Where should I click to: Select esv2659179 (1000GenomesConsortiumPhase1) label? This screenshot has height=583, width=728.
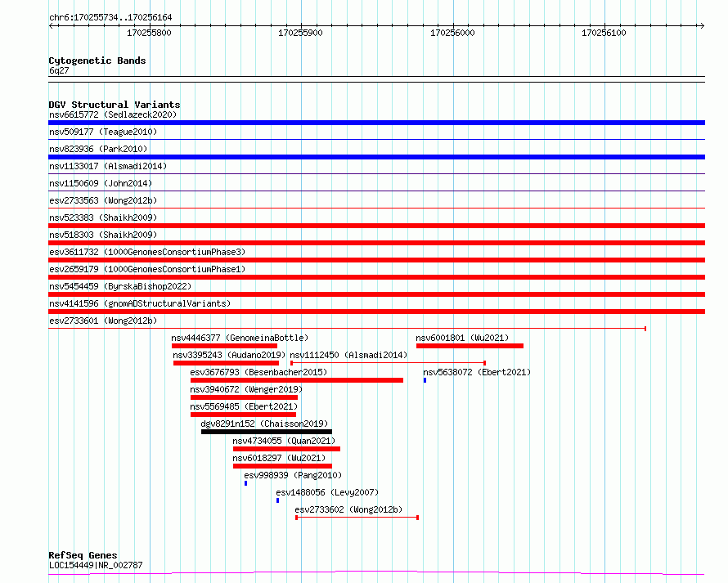[x=147, y=269]
